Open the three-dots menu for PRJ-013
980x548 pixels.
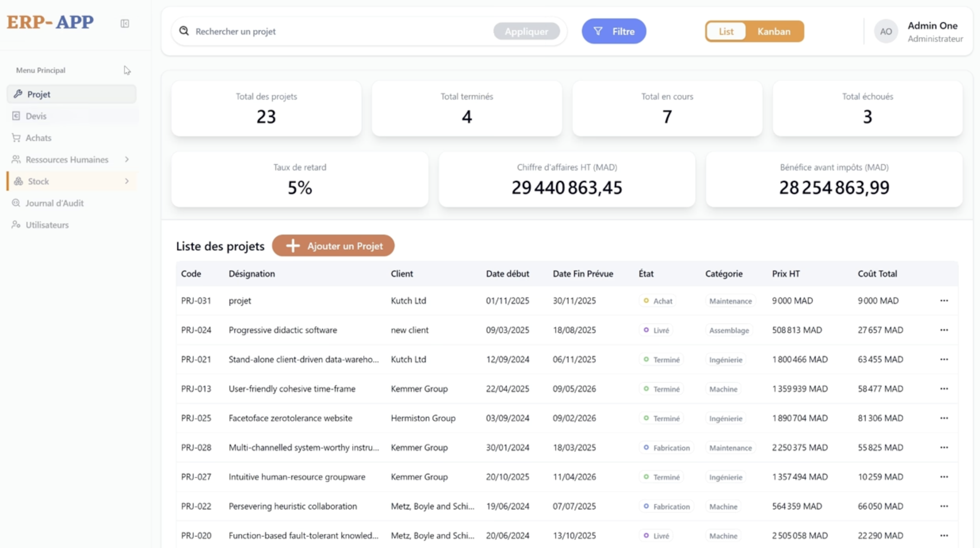pos(944,389)
